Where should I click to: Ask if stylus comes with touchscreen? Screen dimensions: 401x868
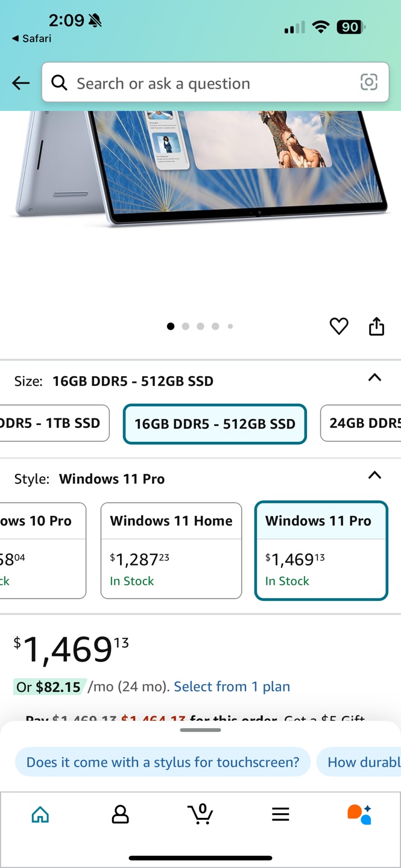(x=163, y=762)
